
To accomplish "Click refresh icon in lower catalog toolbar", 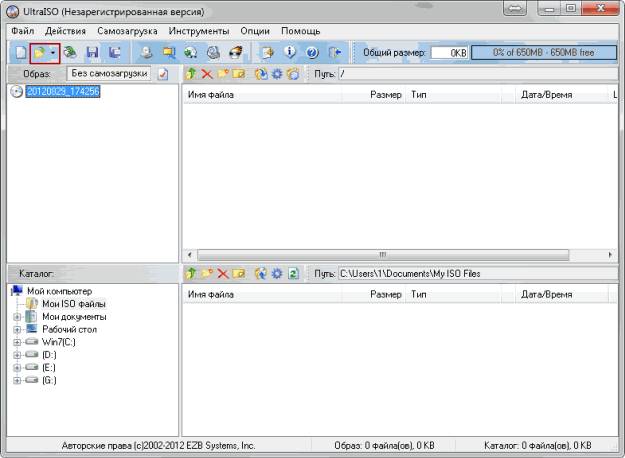I will (293, 273).
